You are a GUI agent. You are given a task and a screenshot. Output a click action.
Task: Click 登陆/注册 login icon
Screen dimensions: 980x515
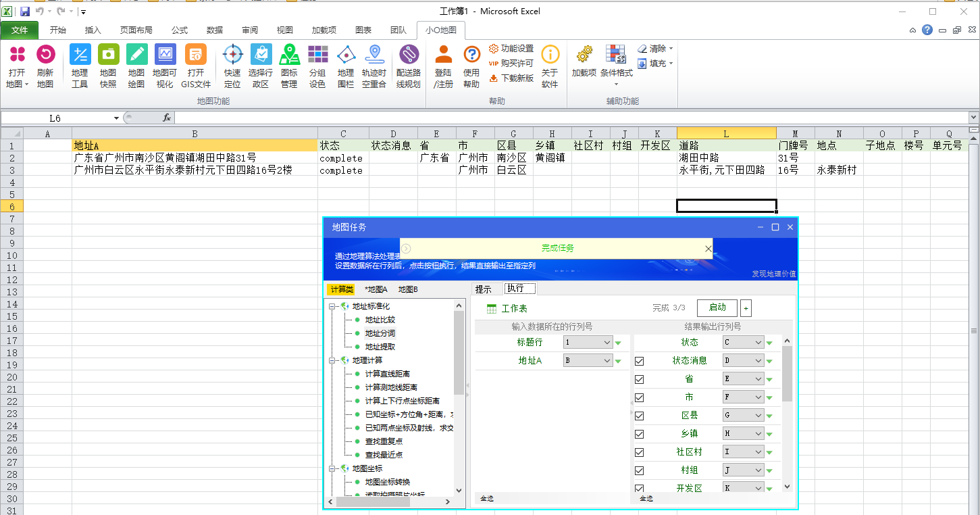pyautogui.click(x=444, y=67)
